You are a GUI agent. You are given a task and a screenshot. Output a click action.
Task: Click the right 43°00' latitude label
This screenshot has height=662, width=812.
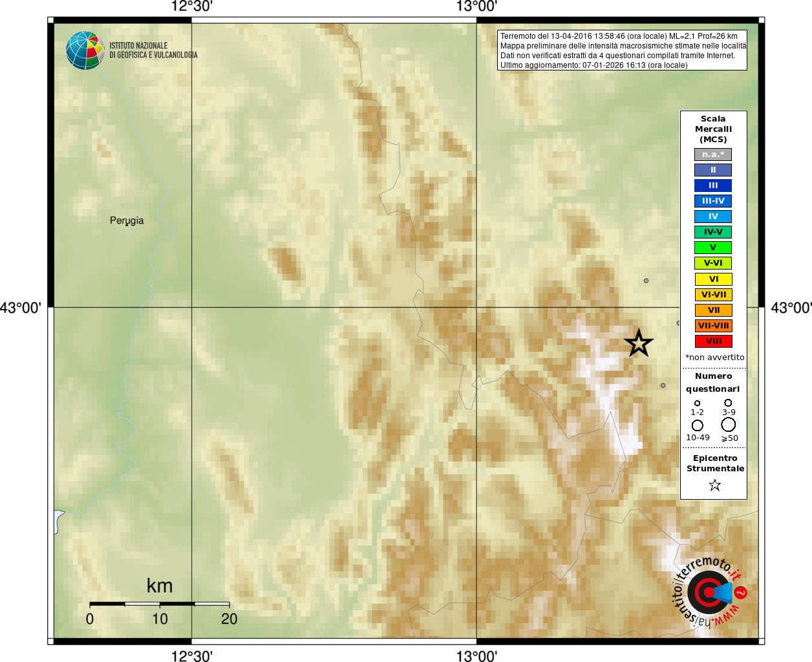791,308
